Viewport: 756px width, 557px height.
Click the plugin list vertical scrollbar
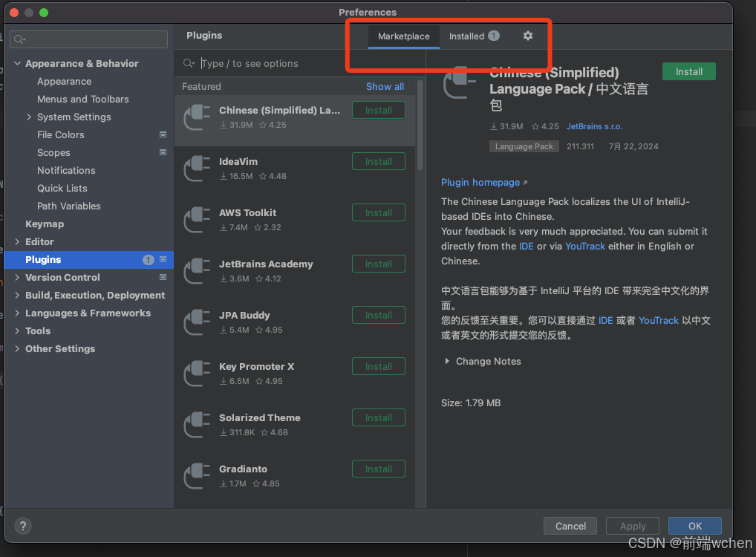point(420,126)
